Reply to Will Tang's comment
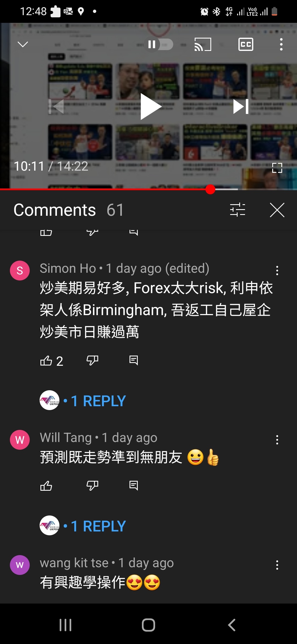 pyautogui.click(x=134, y=485)
